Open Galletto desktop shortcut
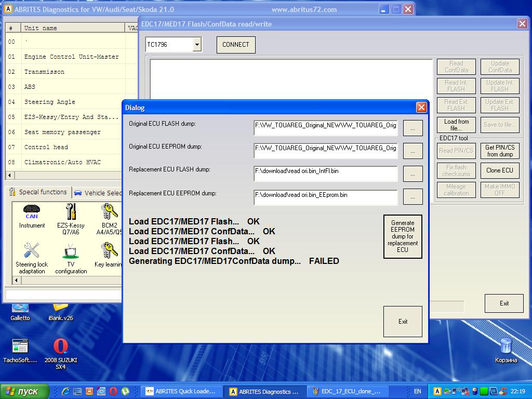This screenshot has height=399, width=532. (x=20, y=312)
